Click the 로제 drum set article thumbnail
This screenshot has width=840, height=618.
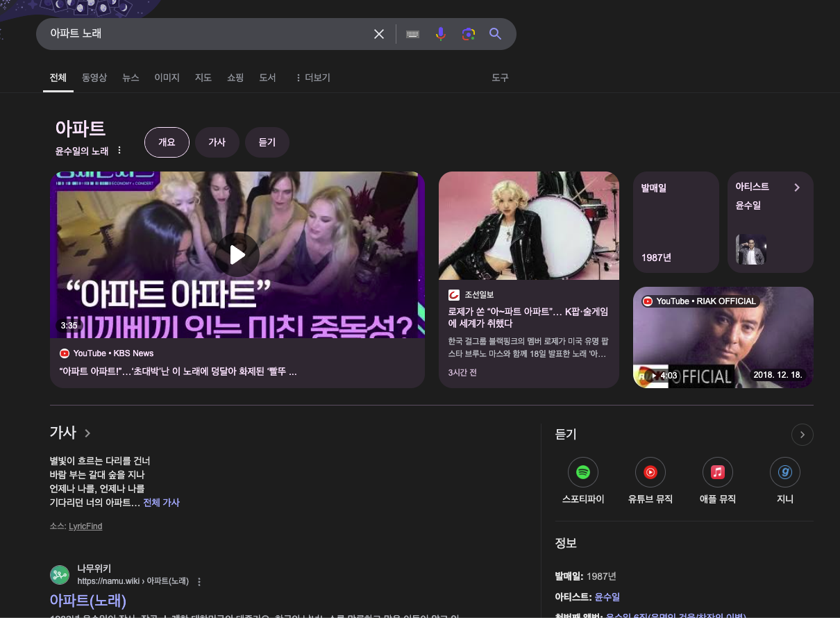coord(529,226)
